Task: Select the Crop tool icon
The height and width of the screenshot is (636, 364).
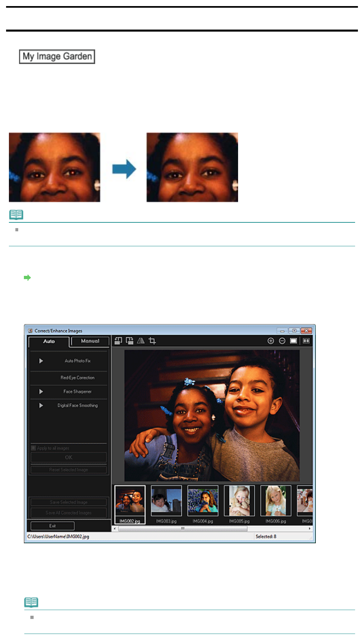Action: pyautogui.click(x=152, y=341)
